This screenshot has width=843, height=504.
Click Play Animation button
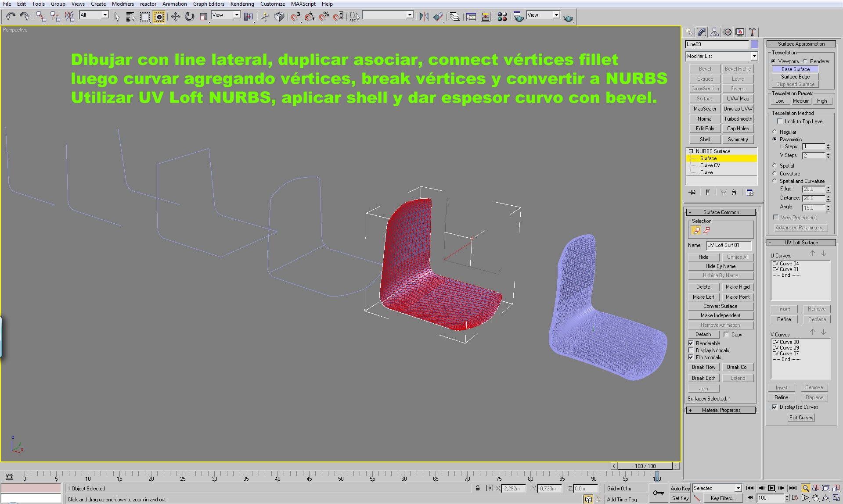(x=771, y=488)
